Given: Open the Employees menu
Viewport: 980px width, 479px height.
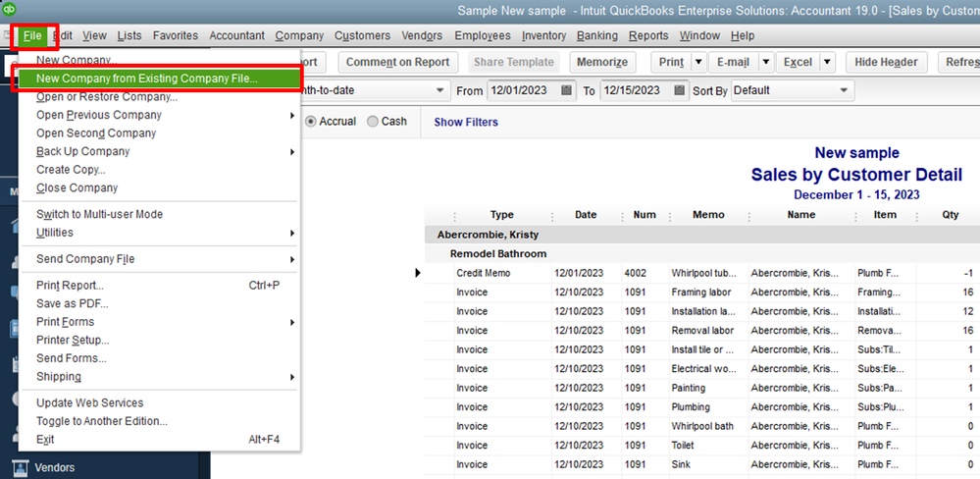Looking at the screenshot, I should [483, 35].
